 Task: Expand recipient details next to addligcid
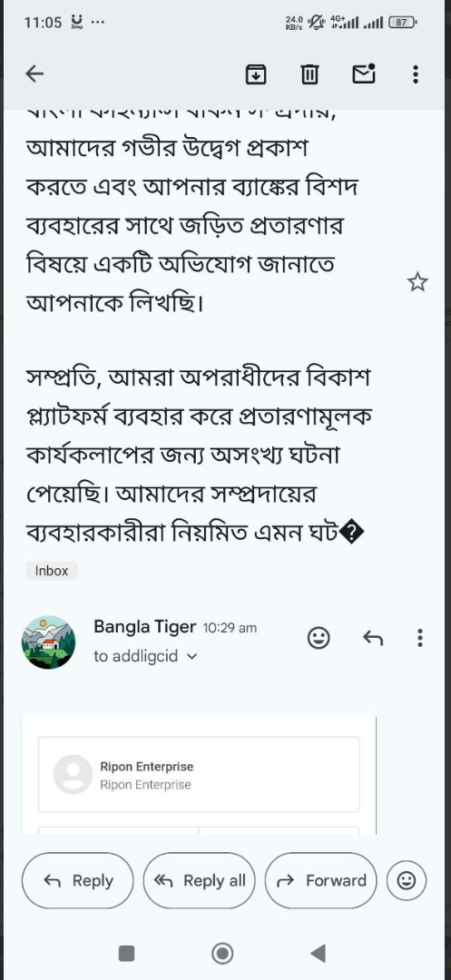point(192,657)
